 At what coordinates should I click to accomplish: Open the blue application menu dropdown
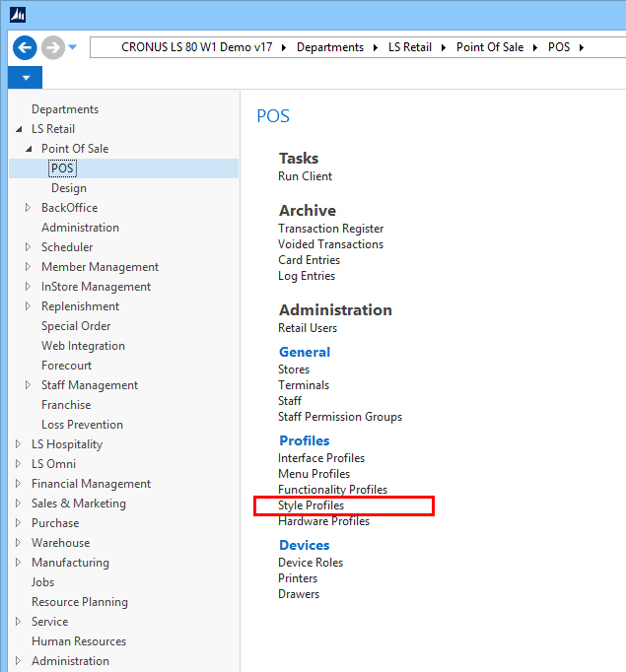click(x=25, y=77)
